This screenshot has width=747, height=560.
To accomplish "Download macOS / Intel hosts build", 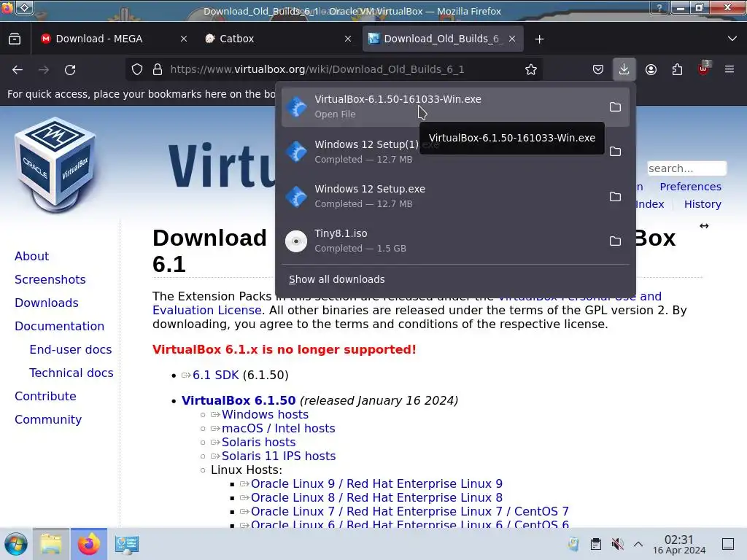I will tap(278, 429).
